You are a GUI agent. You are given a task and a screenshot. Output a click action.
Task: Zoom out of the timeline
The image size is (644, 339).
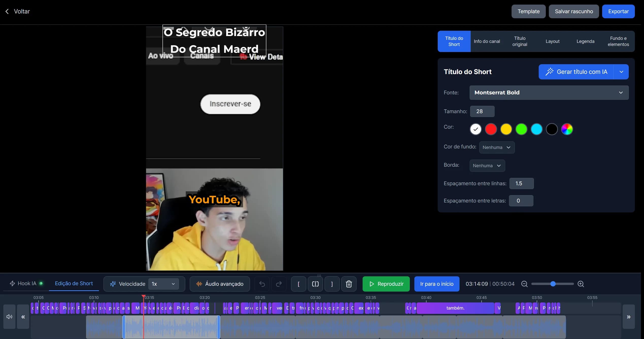pyautogui.click(x=524, y=284)
